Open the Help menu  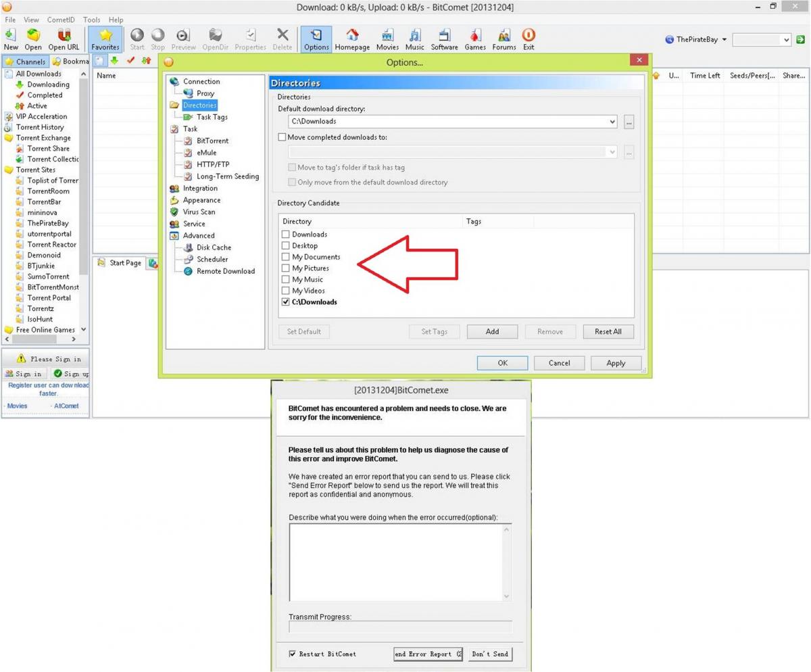click(116, 20)
